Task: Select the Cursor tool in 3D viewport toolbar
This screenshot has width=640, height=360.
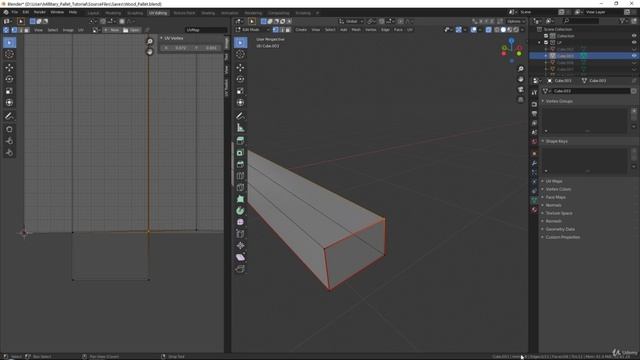Action: tap(241, 54)
